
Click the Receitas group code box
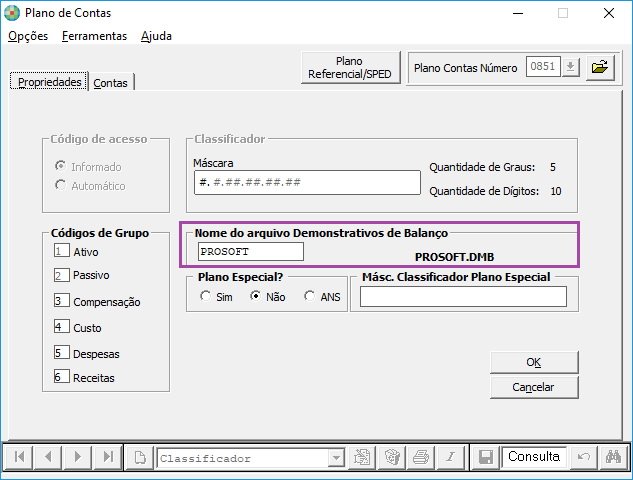tap(61, 376)
